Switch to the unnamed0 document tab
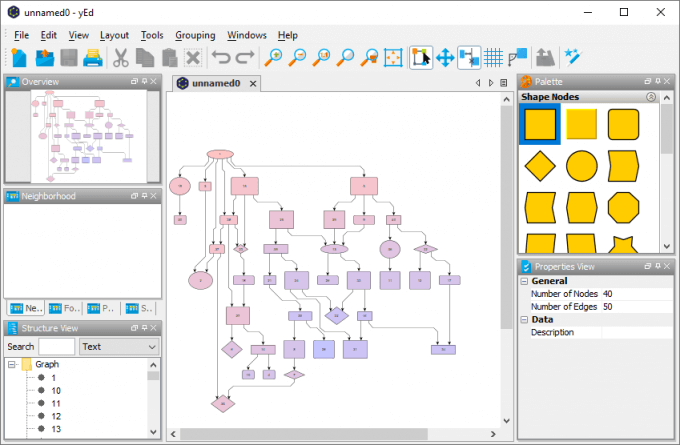This screenshot has height=445, width=680. click(x=216, y=83)
